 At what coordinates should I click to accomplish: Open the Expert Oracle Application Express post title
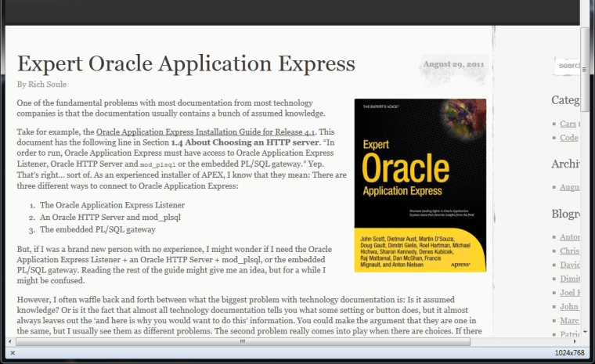click(186, 63)
